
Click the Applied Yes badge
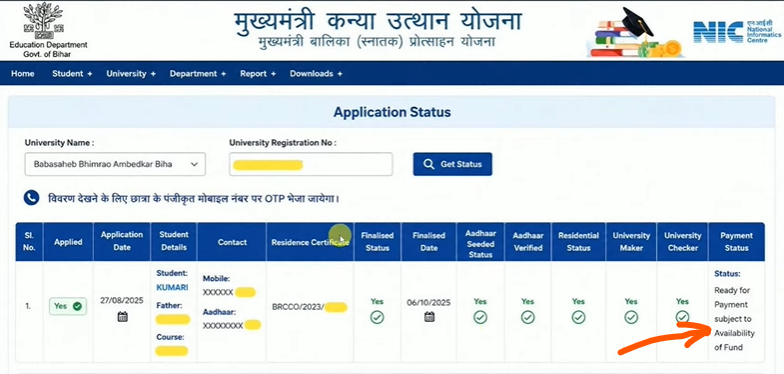[x=68, y=306]
